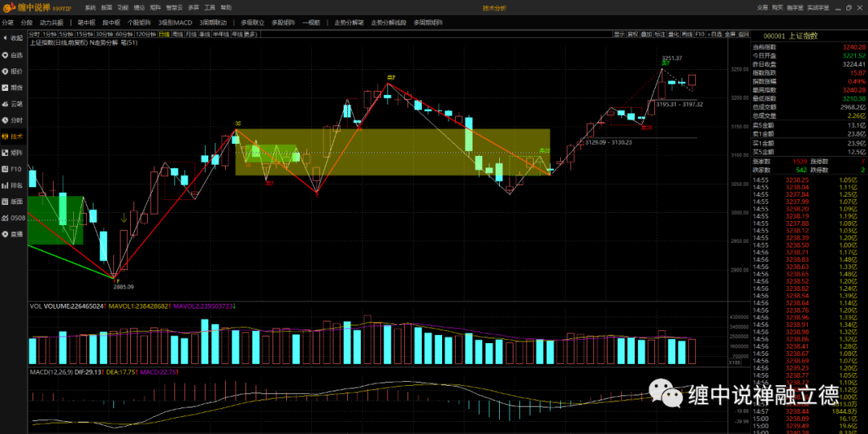This screenshot has height=434, width=868.
Task: Click the 画线 drawing tools button
Action: [687, 35]
